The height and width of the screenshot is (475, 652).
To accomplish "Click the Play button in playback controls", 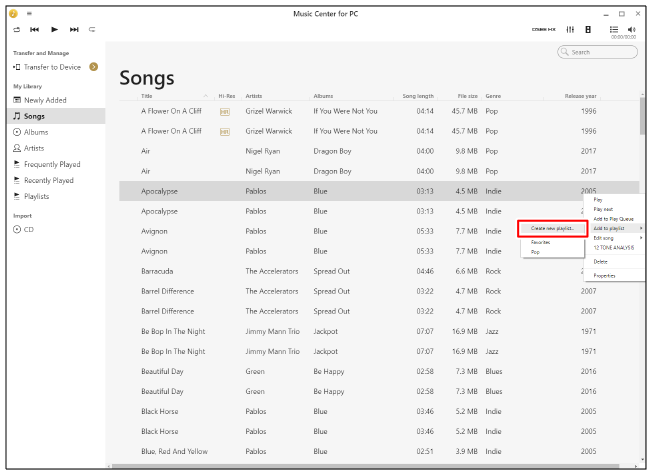I will click(x=54, y=30).
